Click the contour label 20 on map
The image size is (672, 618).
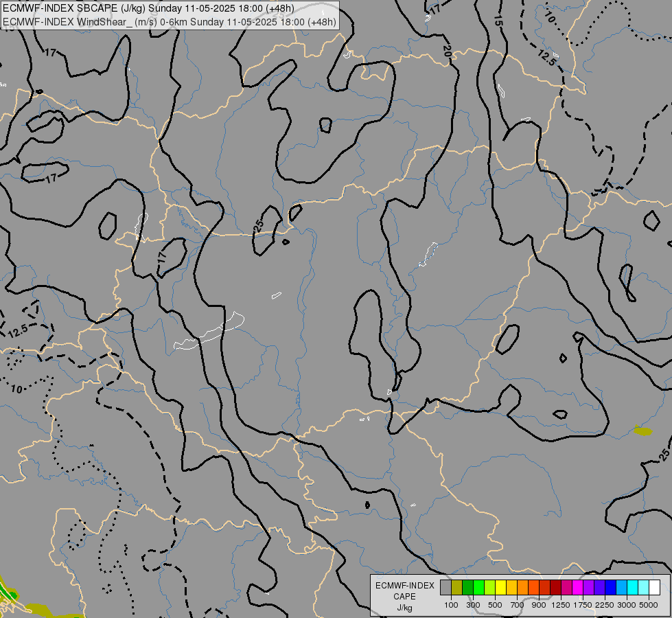[447, 51]
